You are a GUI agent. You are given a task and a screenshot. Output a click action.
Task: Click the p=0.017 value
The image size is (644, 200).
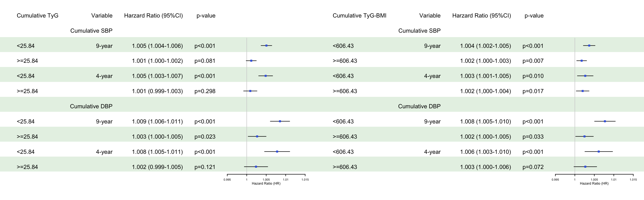533,91
